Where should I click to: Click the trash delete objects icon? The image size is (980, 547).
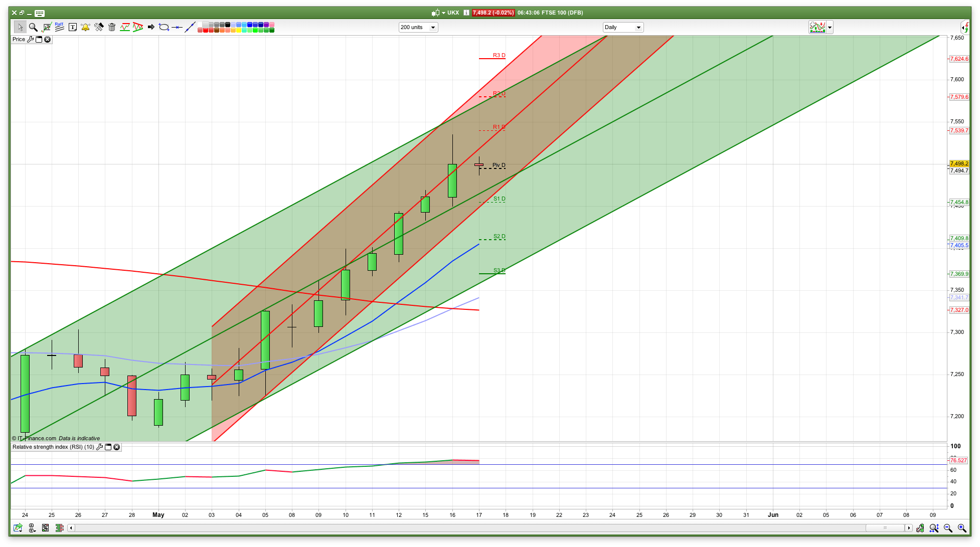(112, 27)
